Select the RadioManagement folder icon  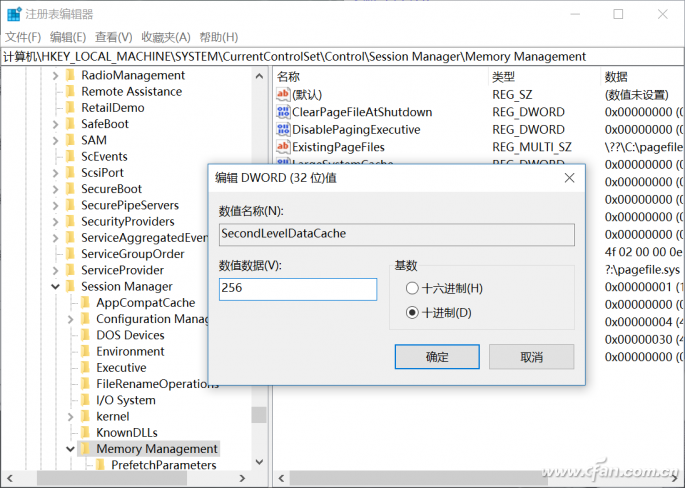pyautogui.click(x=70, y=75)
